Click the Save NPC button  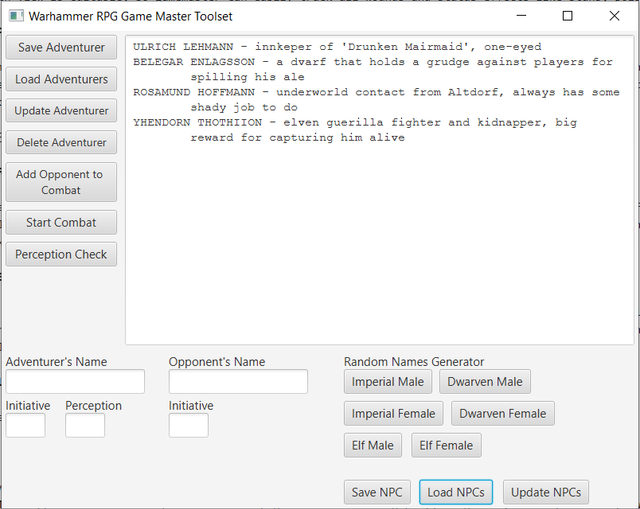click(x=377, y=492)
